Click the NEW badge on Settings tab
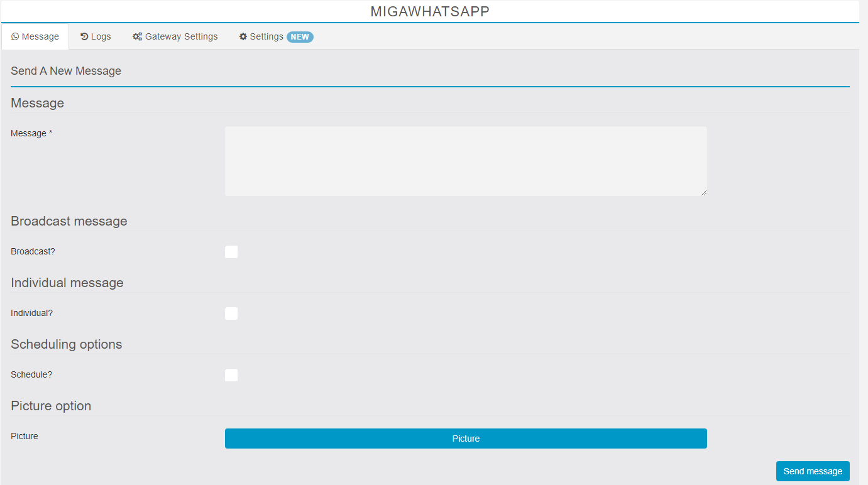Image resolution: width=868 pixels, height=485 pixels. (x=300, y=36)
